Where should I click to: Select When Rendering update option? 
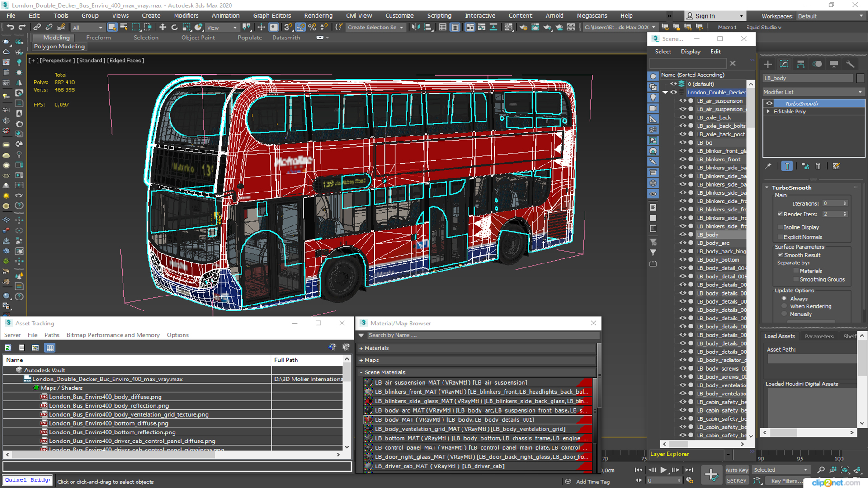click(784, 306)
